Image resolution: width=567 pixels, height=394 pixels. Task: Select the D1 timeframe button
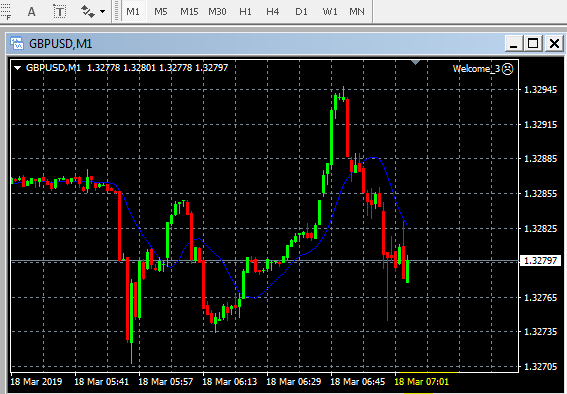301,12
